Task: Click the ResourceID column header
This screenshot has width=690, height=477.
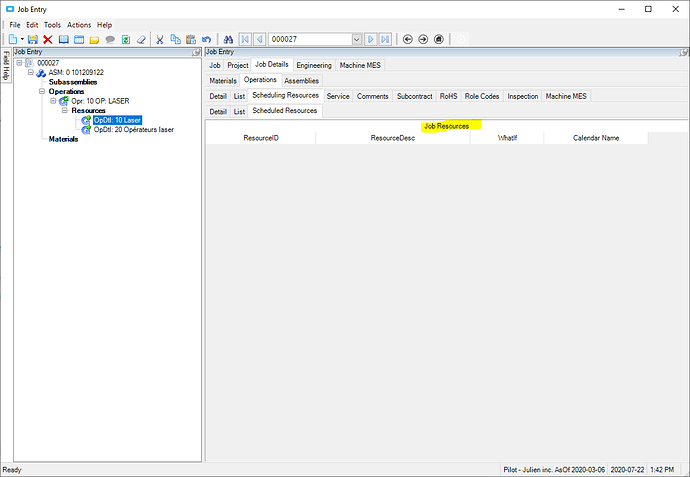Action: [x=261, y=138]
